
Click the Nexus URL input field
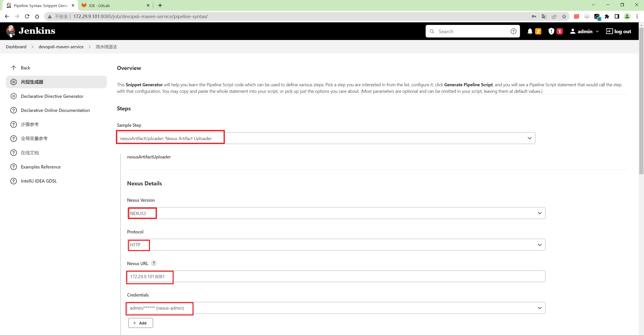[x=336, y=276]
